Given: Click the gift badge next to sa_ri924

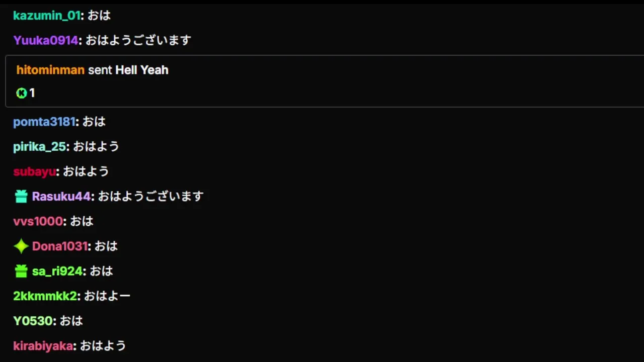Looking at the screenshot, I should point(21,271).
